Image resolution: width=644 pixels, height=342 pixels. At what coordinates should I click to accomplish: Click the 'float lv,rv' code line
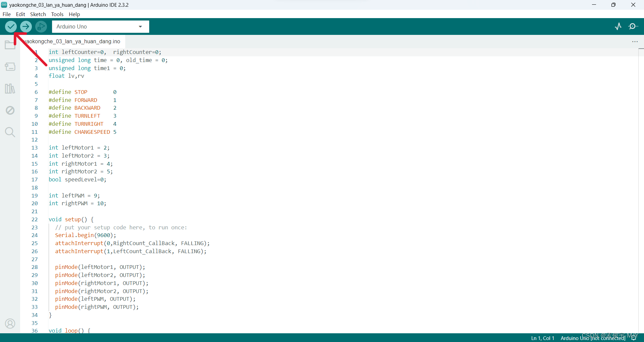coord(66,76)
